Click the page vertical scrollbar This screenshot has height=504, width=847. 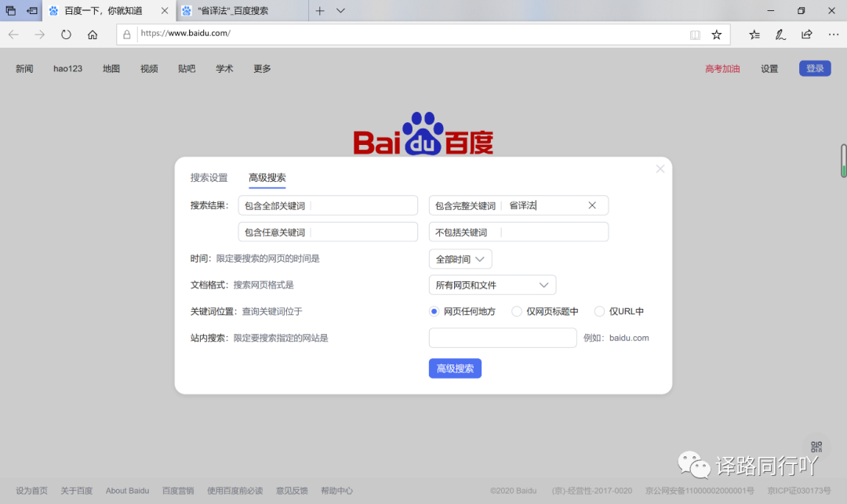coord(843,161)
